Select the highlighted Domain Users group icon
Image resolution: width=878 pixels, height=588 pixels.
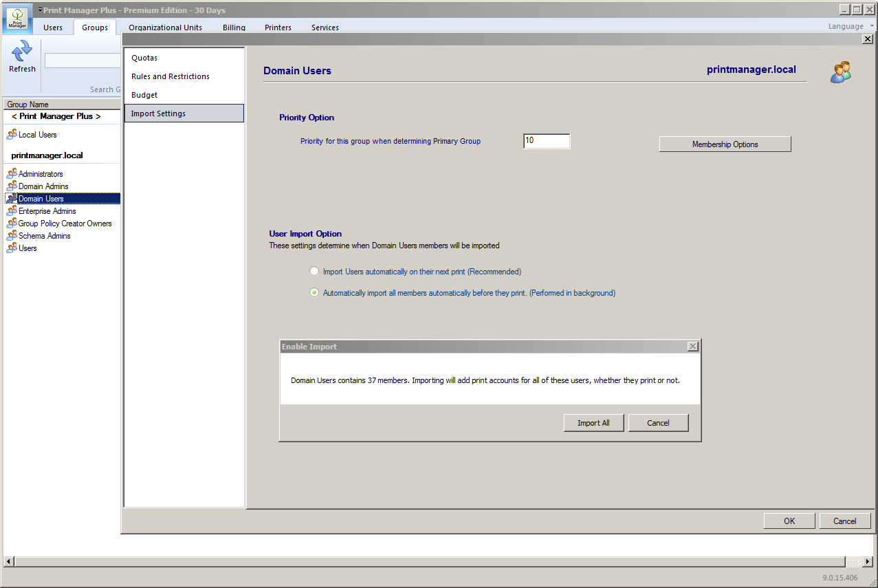(x=12, y=199)
